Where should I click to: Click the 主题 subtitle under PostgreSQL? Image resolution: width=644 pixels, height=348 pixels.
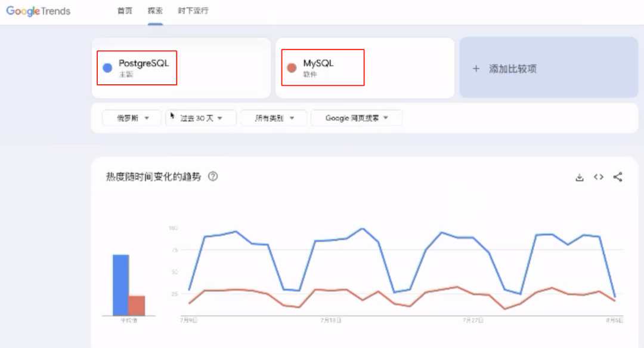coord(126,75)
